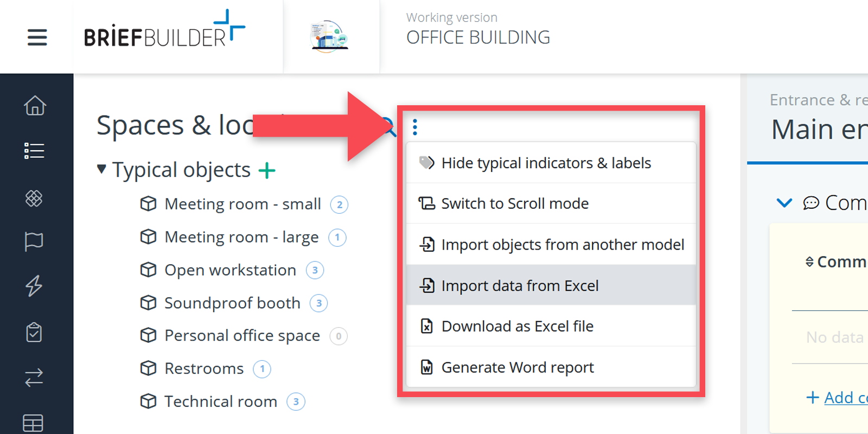Screen dimensions: 868x434
Task: Open the table sidebar icon
Action: 33,423
